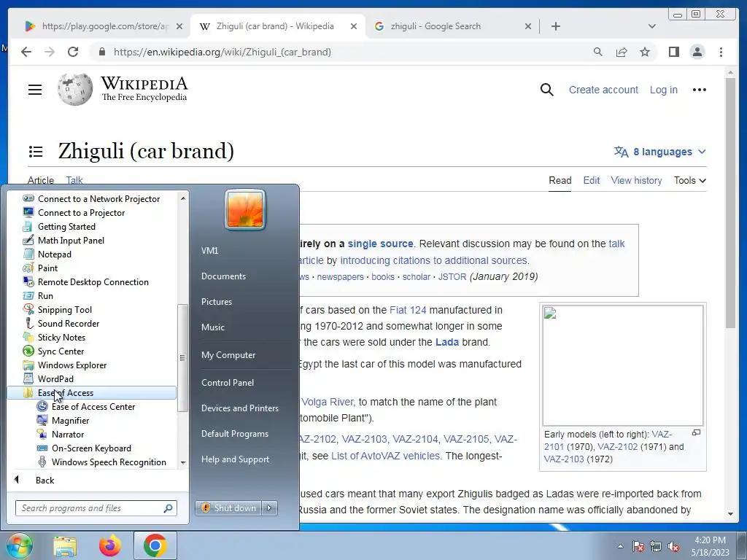
Task: Click the Log in link
Action: 663,90
